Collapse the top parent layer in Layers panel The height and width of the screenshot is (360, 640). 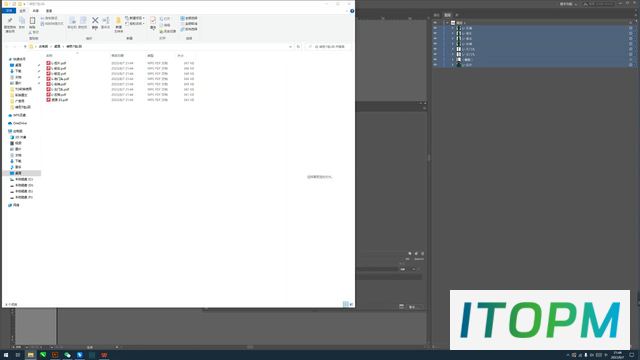pos(447,23)
